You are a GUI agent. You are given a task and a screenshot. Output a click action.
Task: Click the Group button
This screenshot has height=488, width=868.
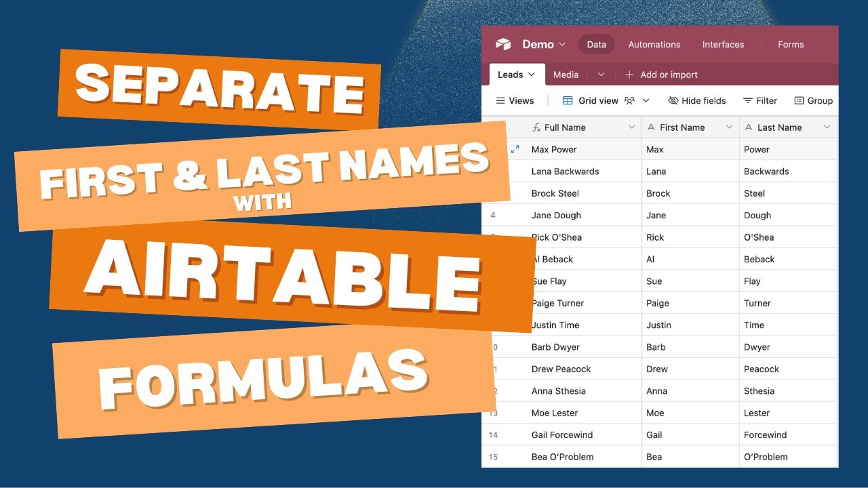[x=814, y=100]
